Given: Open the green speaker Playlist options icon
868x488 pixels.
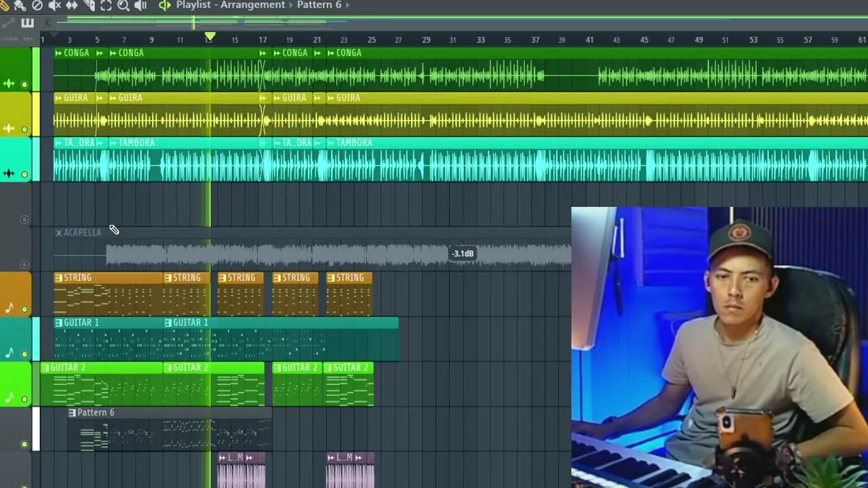Looking at the screenshot, I should (165, 5).
